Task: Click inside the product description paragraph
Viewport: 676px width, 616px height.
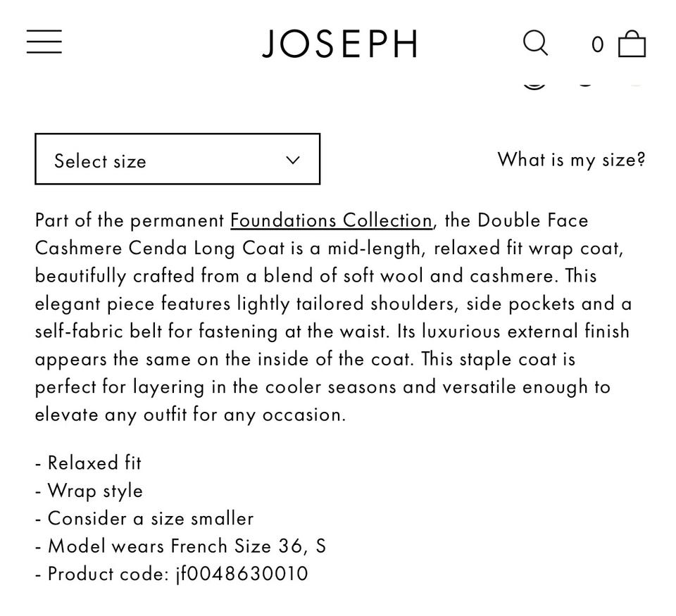Action: pos(331,331)
